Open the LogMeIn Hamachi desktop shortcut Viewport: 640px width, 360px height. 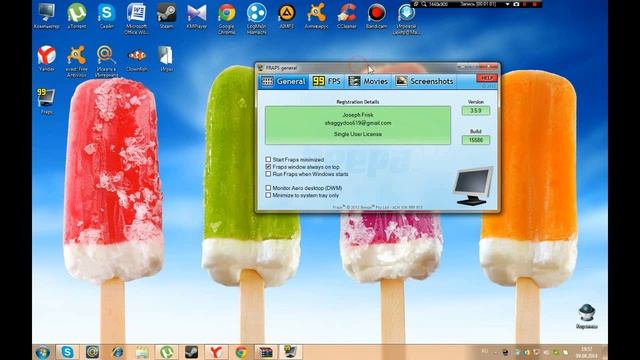coord(257,18)
